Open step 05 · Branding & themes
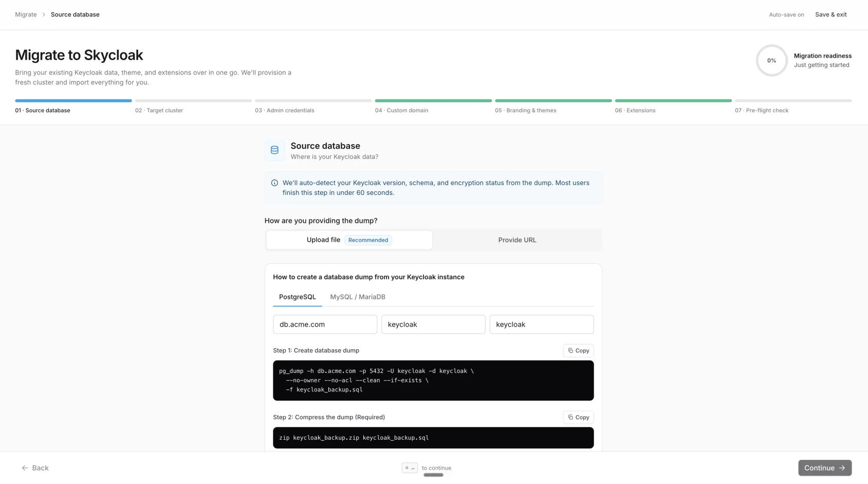Screen dimensions: 868x484 tap(553, 106)
